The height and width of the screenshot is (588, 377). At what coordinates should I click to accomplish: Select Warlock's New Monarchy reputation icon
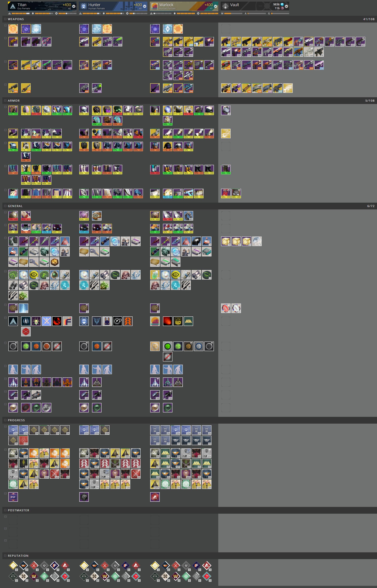tap(207, 565)
